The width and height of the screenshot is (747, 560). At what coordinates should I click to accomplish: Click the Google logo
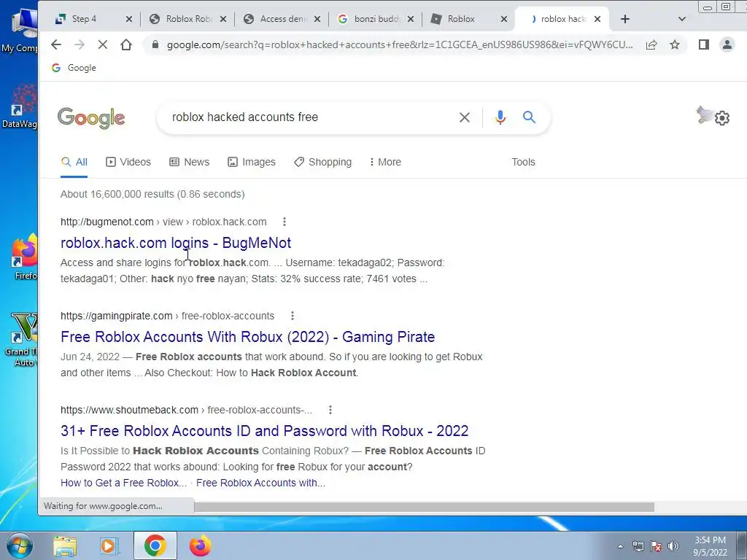91,117
